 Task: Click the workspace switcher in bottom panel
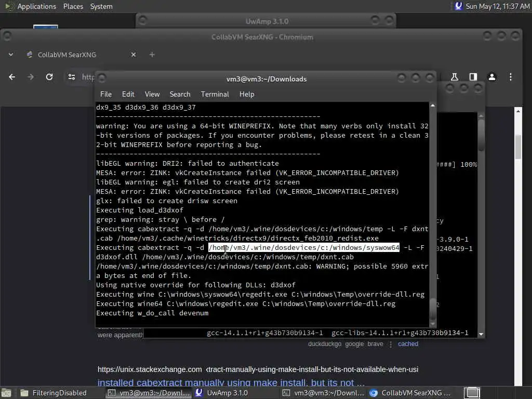click(472, 393)
